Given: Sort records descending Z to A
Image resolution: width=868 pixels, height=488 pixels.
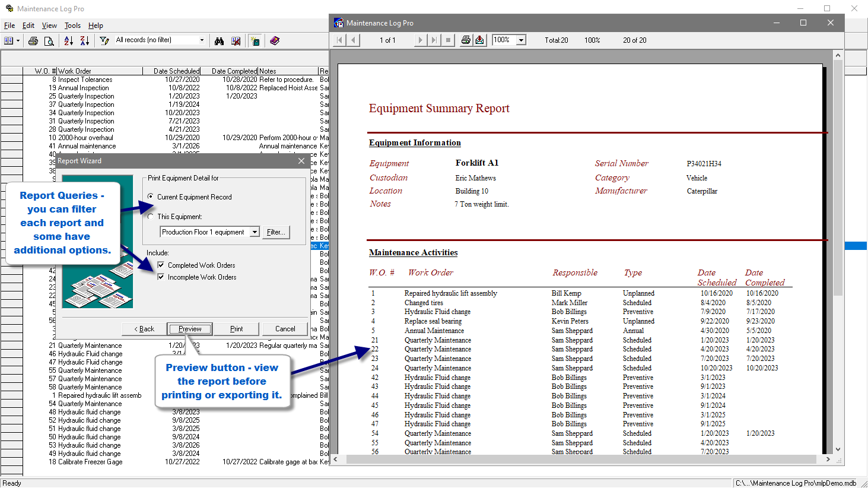Looking at the screenshot, I should coord(84,41).
